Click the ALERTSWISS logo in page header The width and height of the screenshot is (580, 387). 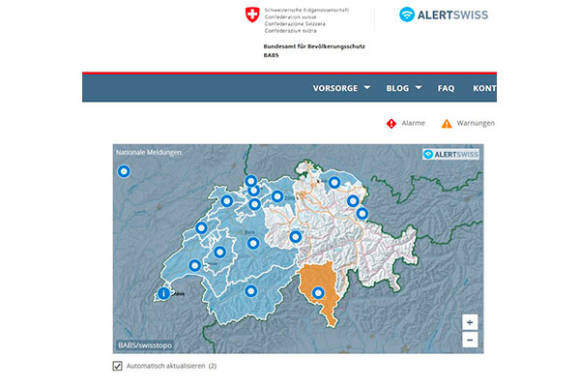click(x=444, y=15)
